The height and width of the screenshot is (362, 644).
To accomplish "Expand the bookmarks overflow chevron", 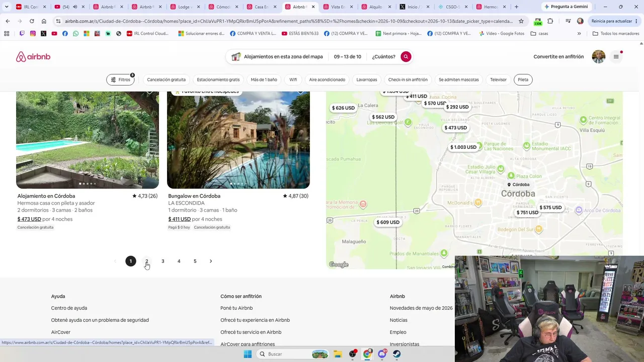I will tap(579, 34).
